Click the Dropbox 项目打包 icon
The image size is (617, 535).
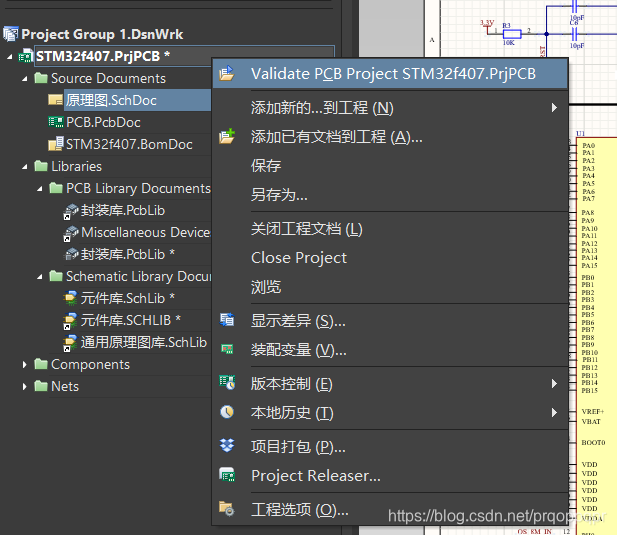(x=227, y=446)
